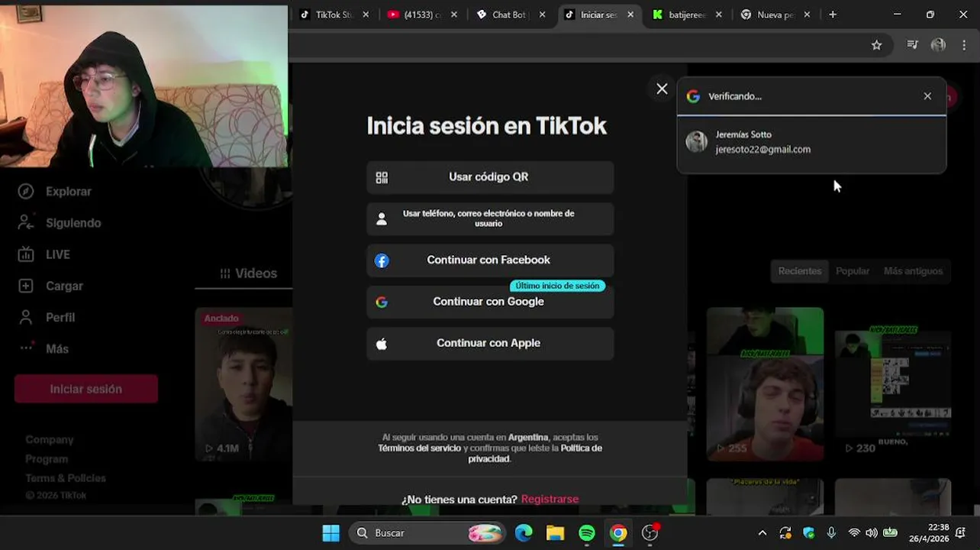This screenshot has height=550, width=980.
Task: Switch to the (41533) YouTube tab
Action: [x=422, y=15]
